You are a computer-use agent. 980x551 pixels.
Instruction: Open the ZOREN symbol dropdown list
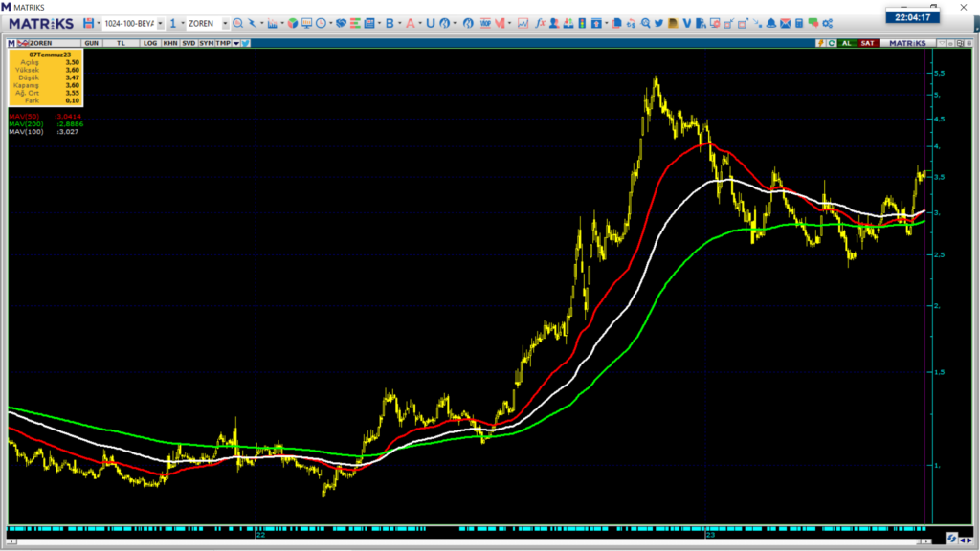click(x=226, y=23)
